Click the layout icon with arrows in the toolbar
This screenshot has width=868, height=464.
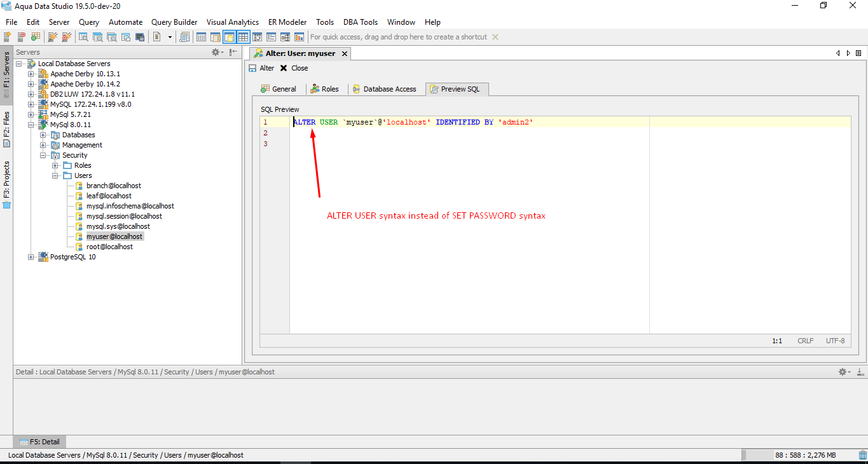point(257,37)
